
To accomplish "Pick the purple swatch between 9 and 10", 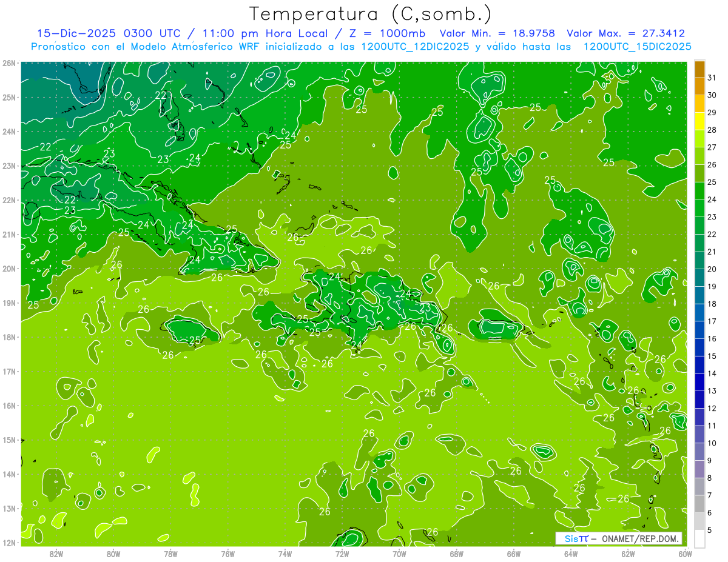I will click(699, 452).
